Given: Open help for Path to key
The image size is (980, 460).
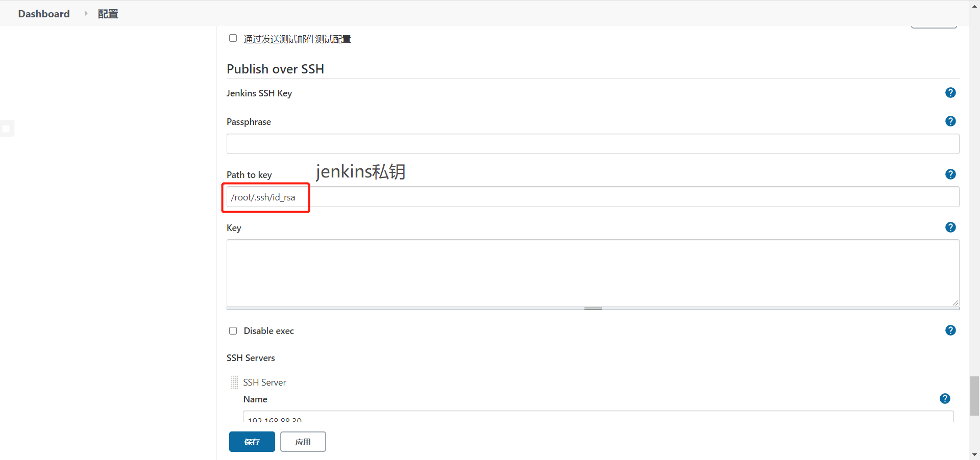Looking at the screenshot, I should (950, 174).
